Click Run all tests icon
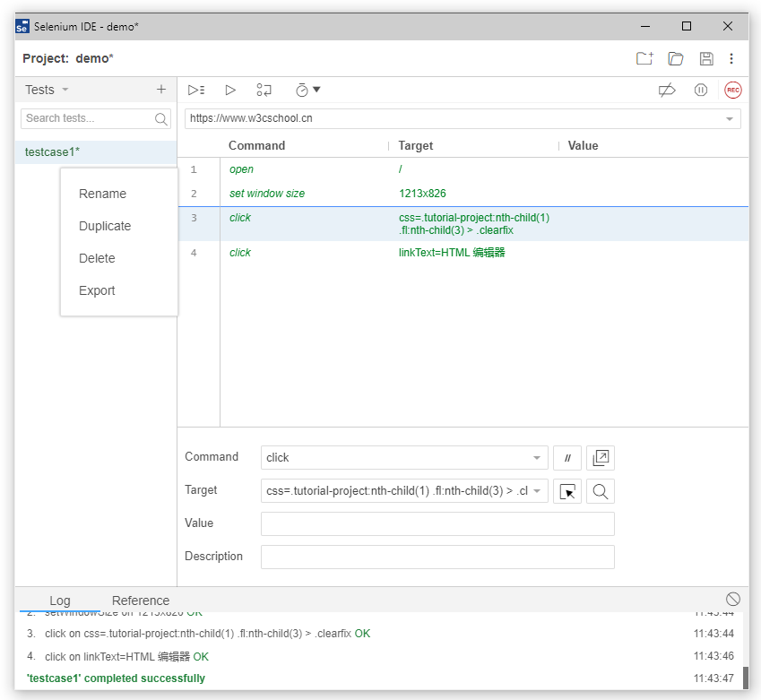The width and height of the screenshot is (761, 700). pyautogui.click(x=195, y=90)
